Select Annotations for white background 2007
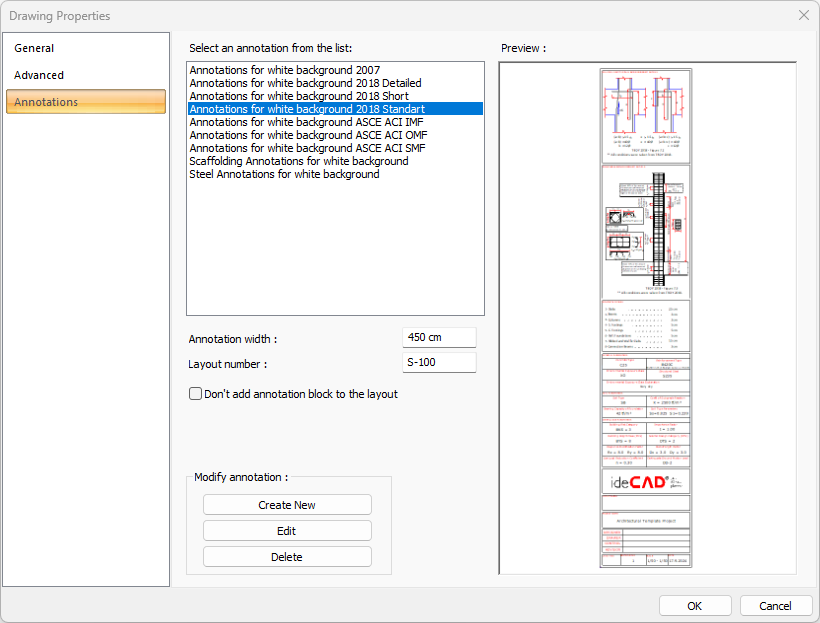The image size is (820, 623). (x=284, y=70)
